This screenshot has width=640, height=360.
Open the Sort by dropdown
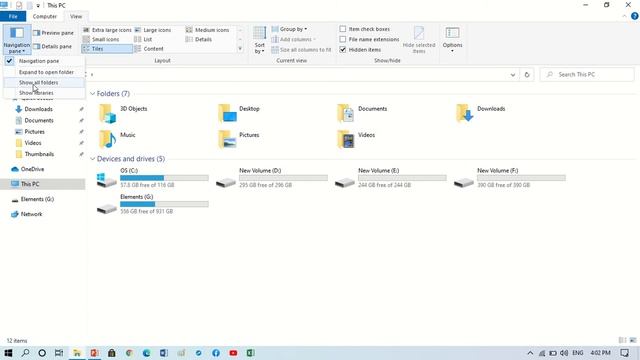tap(260, 40)
